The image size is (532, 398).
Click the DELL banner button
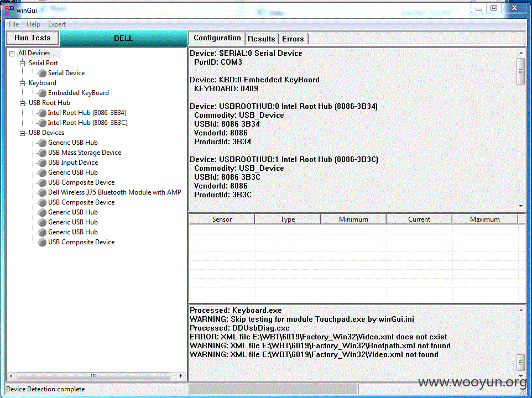(x=123, y=38)
